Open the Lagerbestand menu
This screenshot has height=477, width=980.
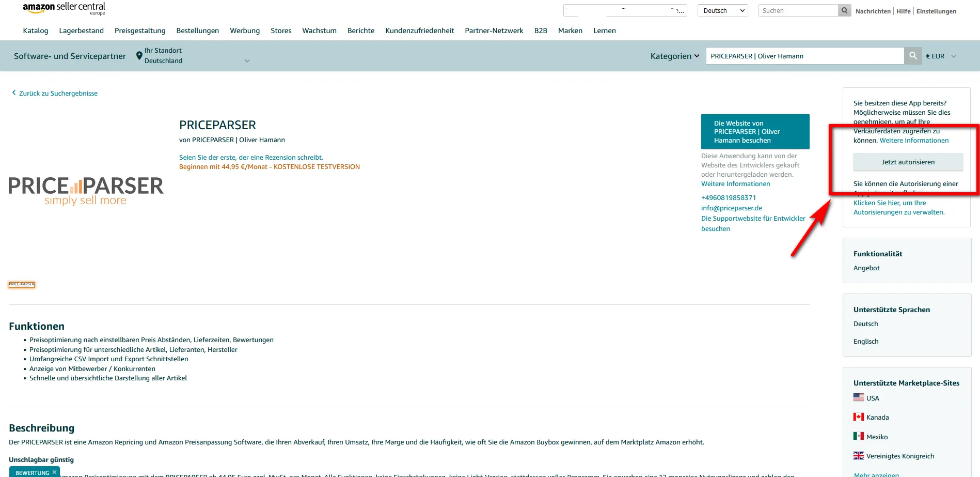[82, 30]
